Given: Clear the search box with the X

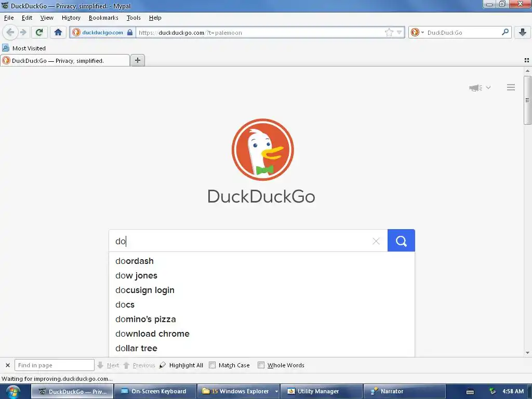Looking at the screenshot, I should pos(376,241).
